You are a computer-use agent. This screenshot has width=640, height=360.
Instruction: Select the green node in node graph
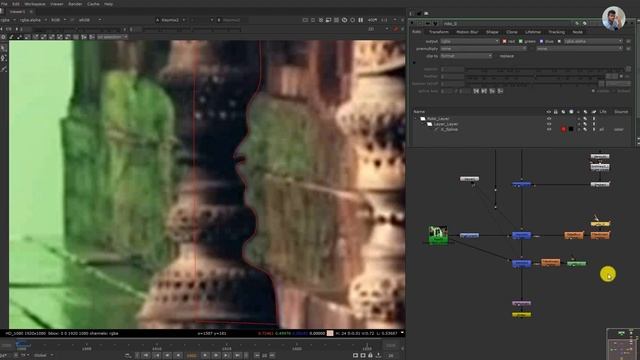576,264
